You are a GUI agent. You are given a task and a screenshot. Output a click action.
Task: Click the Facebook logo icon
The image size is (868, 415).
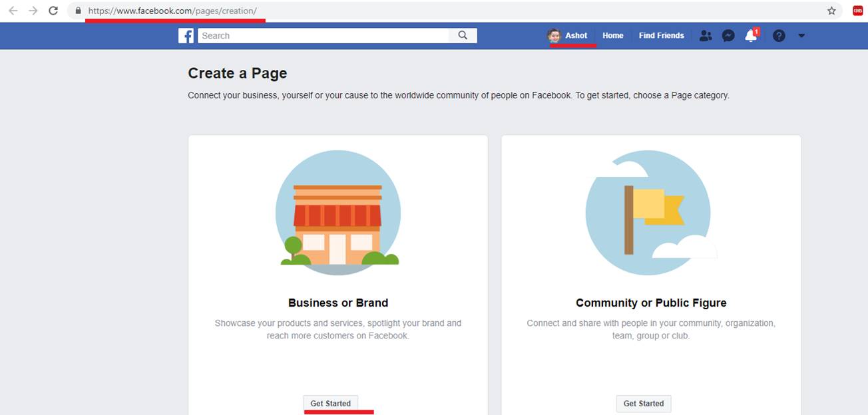point(186,36)
